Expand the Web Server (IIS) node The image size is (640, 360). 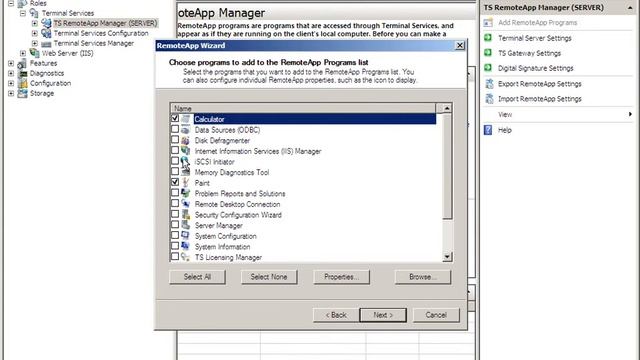[23, 53]
